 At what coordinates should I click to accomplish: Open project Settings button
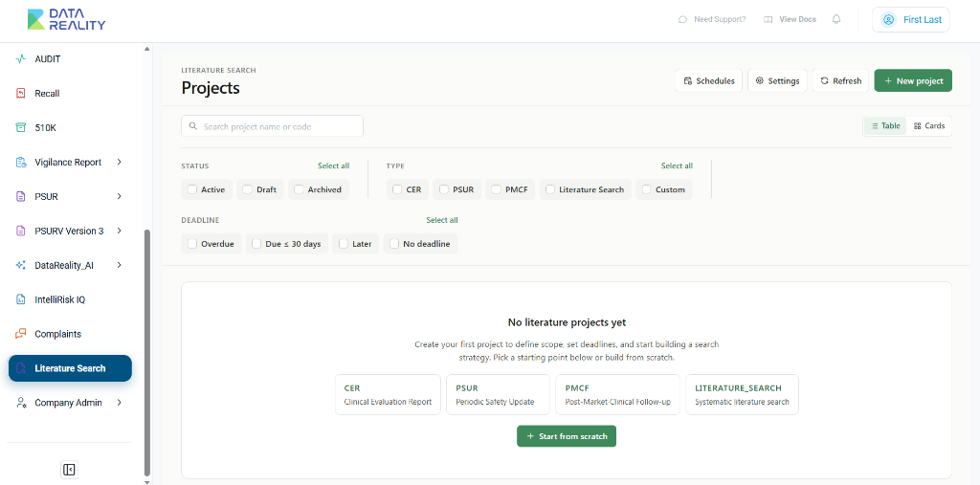(777, 80)
